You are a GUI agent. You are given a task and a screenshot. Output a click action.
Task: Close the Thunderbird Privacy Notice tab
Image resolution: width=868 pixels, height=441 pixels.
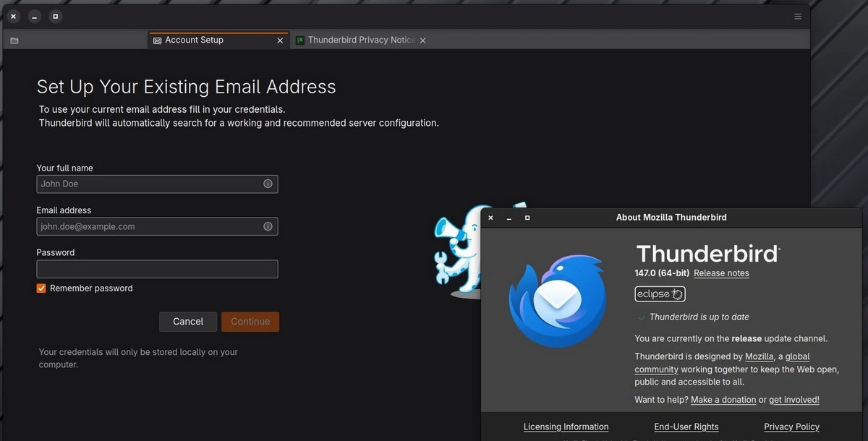tap(423, 40)
